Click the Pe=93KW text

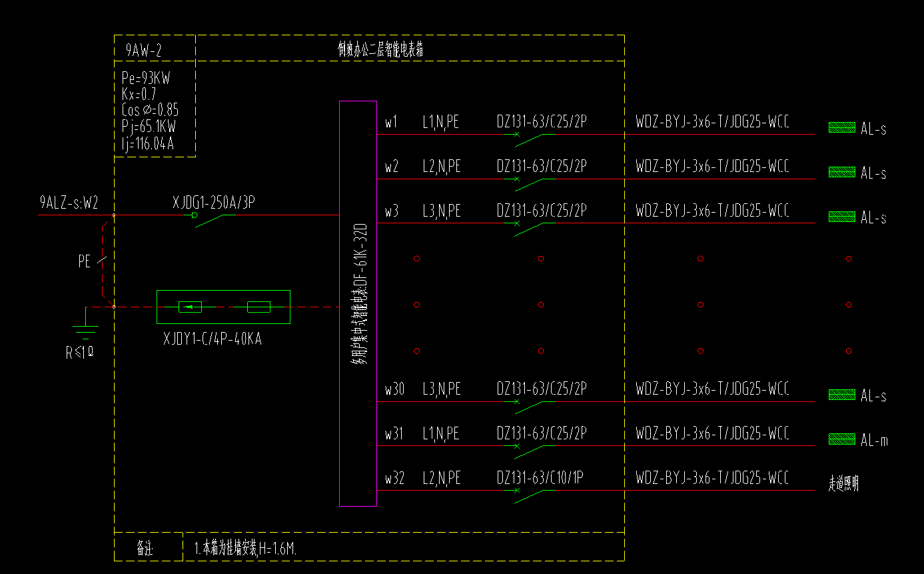[146, 78]
